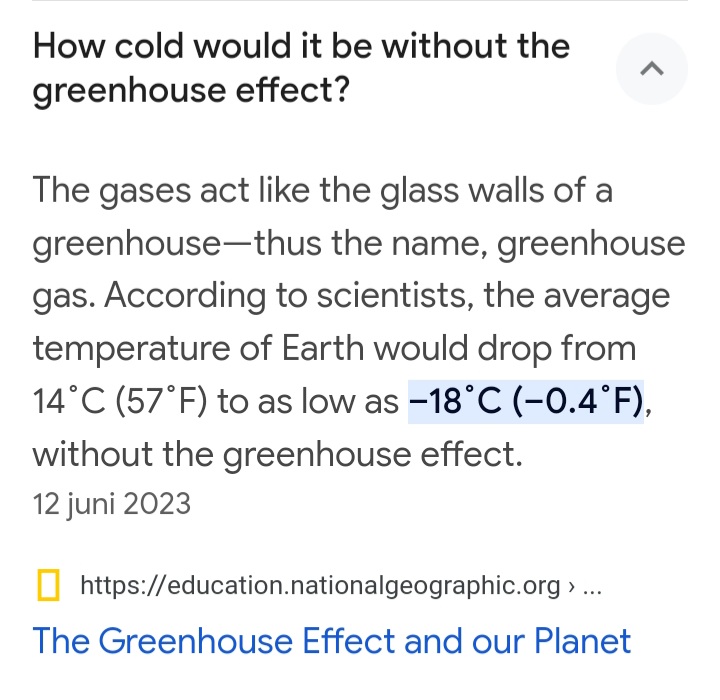Image resolution: width=720 pixels, height=700 pixels.
Task: Click the National Geographic yellow favicon
Action: click(46, 584)
